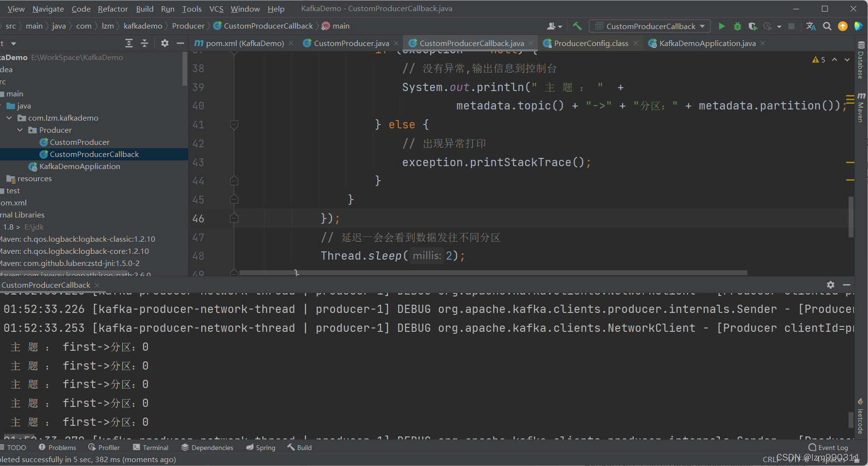This screenshot has height=466, width=868.
Task: Open Search Everywhere magnifier icon
Action: [x=827, y=26]
